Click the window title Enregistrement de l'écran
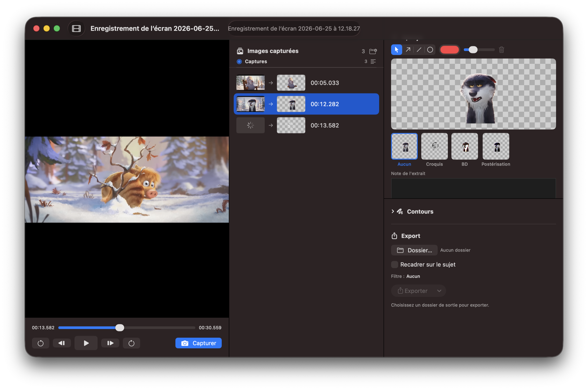The height and width of the screenshot is (390, 588). [x=155, y=29]
